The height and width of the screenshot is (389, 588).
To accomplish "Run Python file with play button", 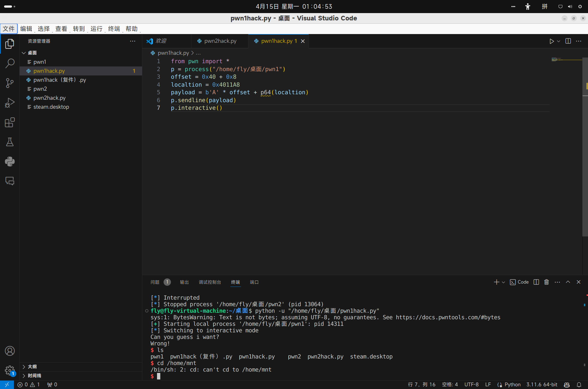I will click(551, 41).
